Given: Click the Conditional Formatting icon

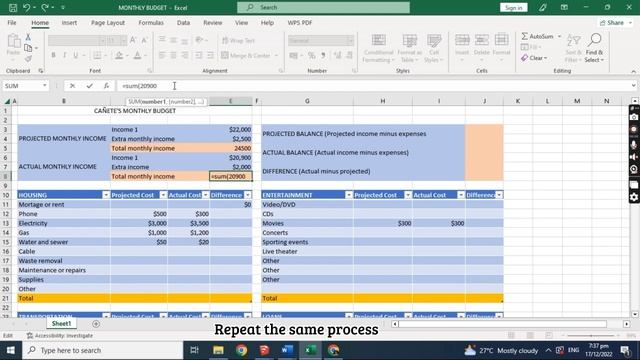Looking at the screenshot, I should pos(378,40).
